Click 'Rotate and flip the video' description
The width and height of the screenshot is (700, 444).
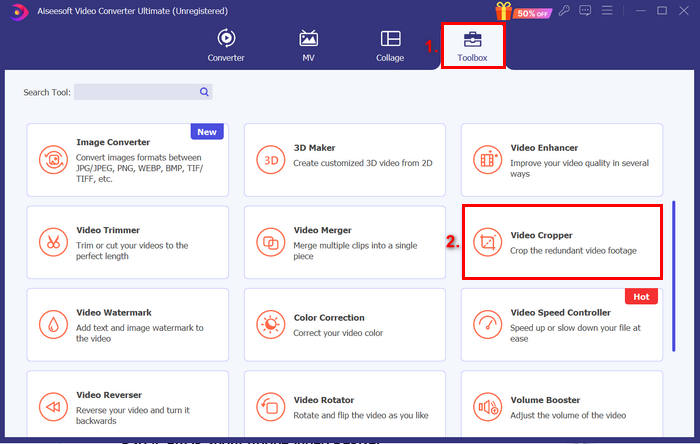click(x=361, y=415)
